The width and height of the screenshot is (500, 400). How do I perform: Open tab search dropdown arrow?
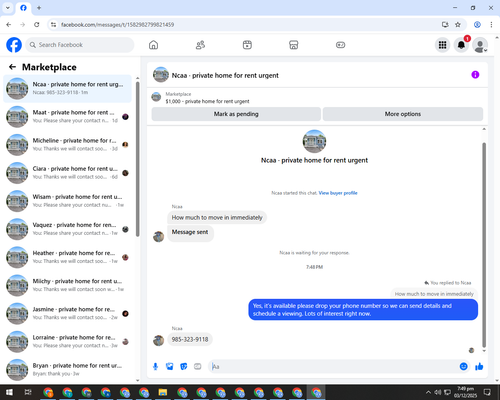coord(8,8)
